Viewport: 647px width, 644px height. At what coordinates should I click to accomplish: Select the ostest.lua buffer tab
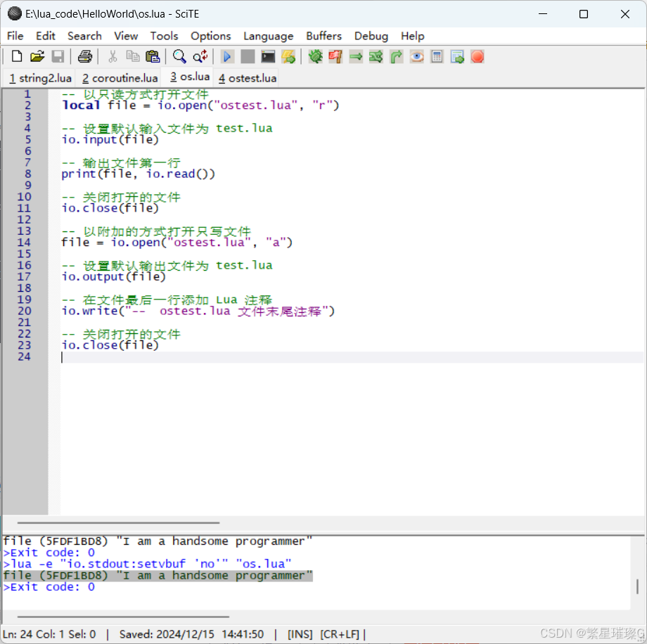pyautogui.click(x=245, y=77)
